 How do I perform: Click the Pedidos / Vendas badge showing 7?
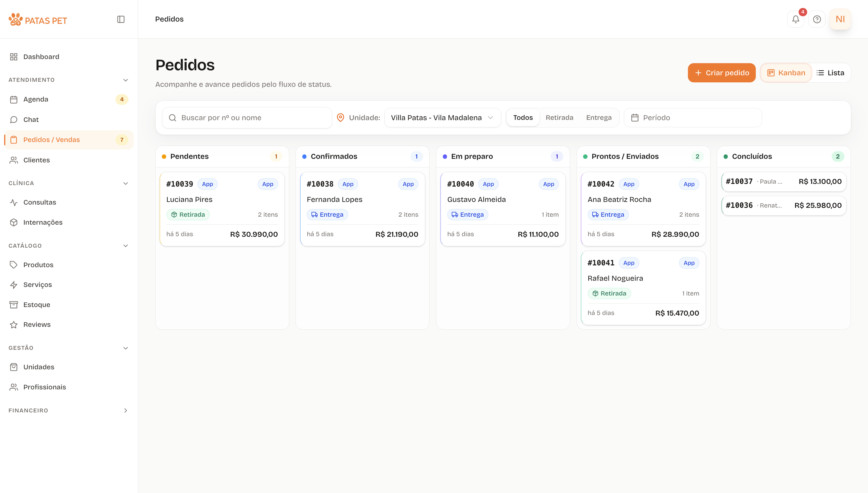coord(122,140)
